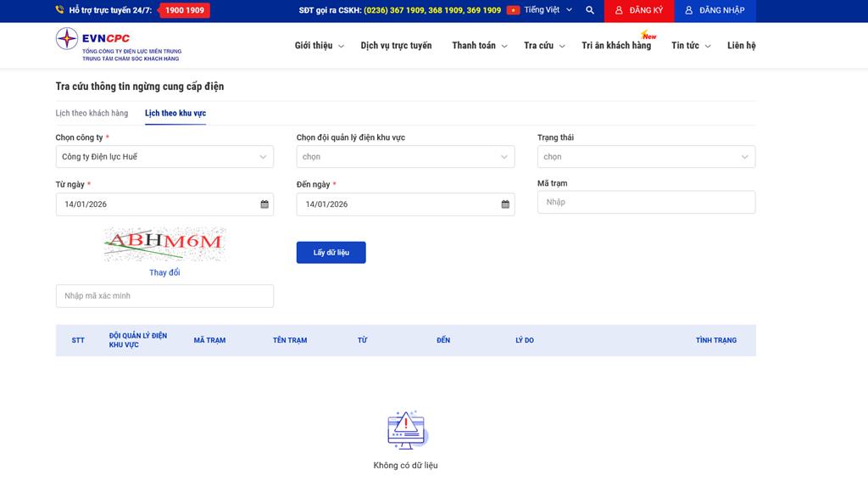This screenshot has width=868, height=492.
Task: Open the Giới thiệu menu
Action: (319, 46)
